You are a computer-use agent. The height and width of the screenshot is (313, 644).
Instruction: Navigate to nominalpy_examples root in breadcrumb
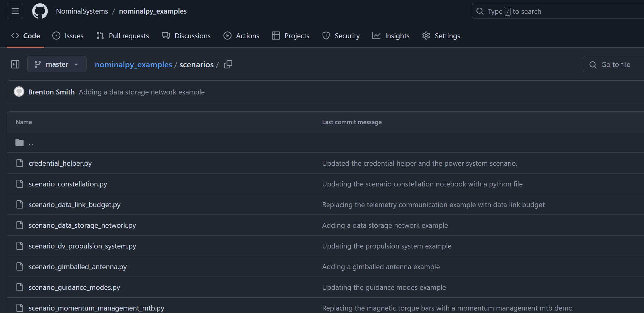pyautogui.click(x=133, y=65)
